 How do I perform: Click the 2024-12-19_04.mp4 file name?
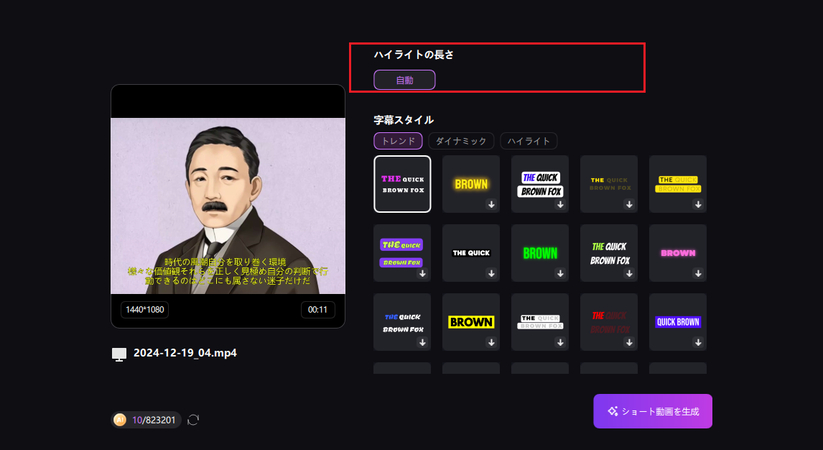[185, 353]
